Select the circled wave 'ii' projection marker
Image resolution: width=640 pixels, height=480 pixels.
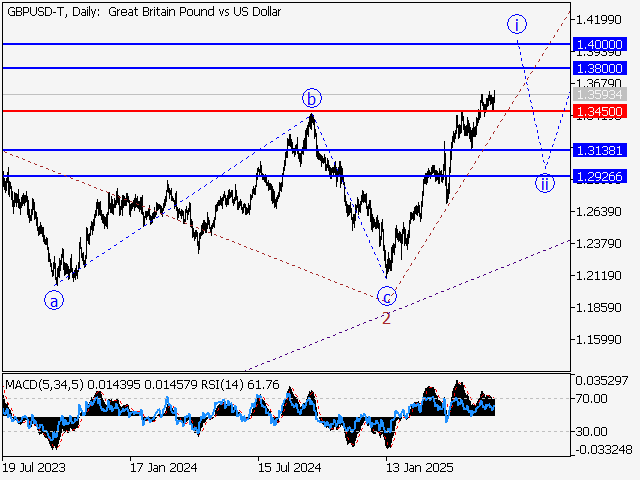point(543,183)
